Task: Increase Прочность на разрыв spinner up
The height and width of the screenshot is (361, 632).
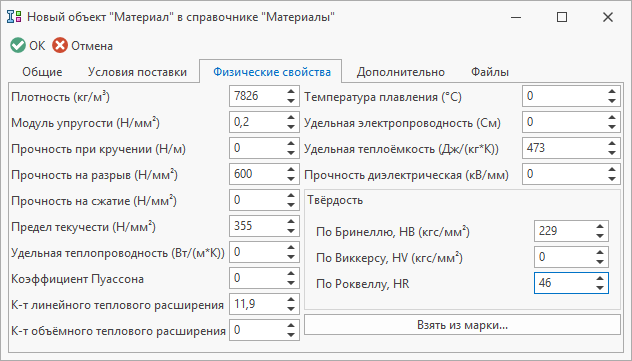Action: point(291,170)
